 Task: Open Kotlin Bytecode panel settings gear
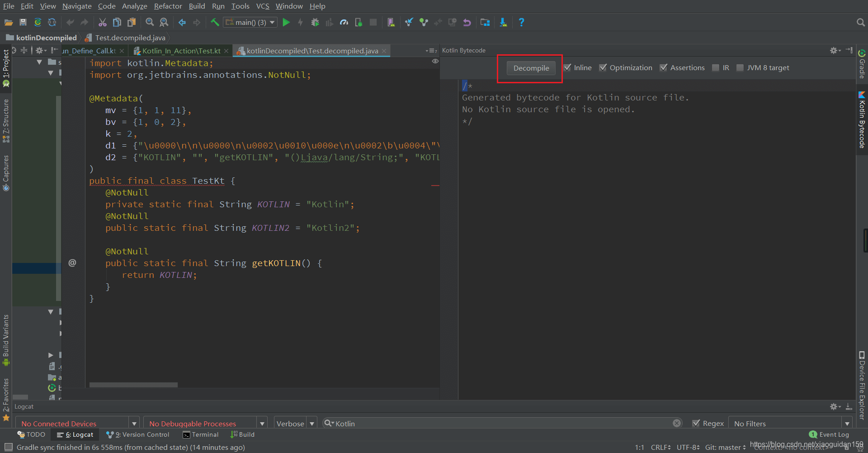[x=834, y=50]
